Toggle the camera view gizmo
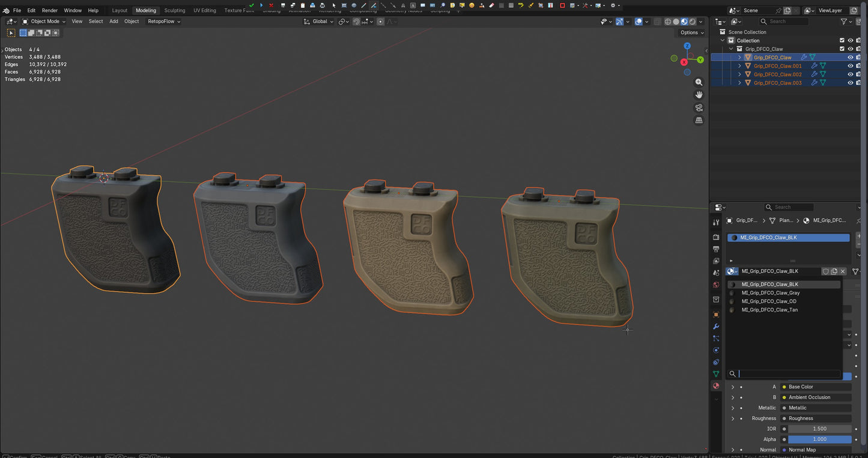The image size is (868, 458). point(699,108)
